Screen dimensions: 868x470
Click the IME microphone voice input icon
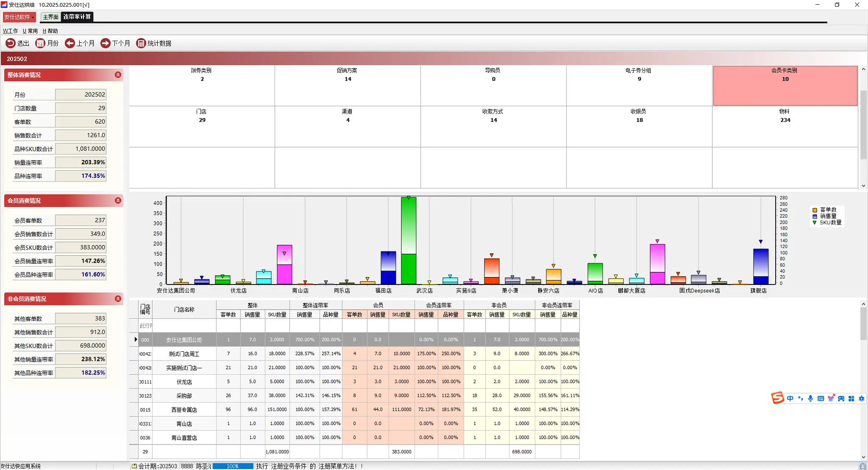click(x=810, y=398)
